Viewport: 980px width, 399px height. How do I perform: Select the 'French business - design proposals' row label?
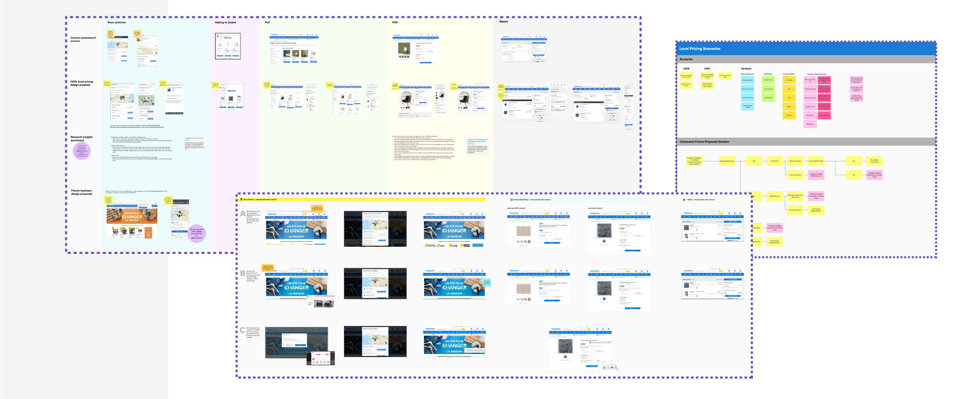(82, 192)
